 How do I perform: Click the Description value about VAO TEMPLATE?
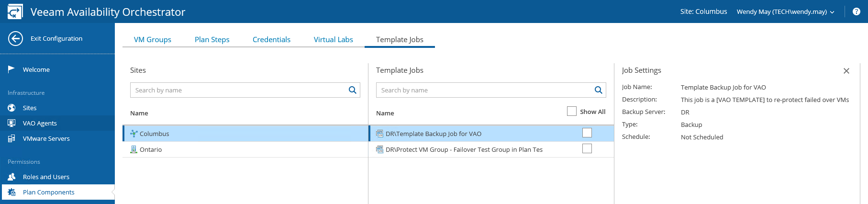pos(765,100)
